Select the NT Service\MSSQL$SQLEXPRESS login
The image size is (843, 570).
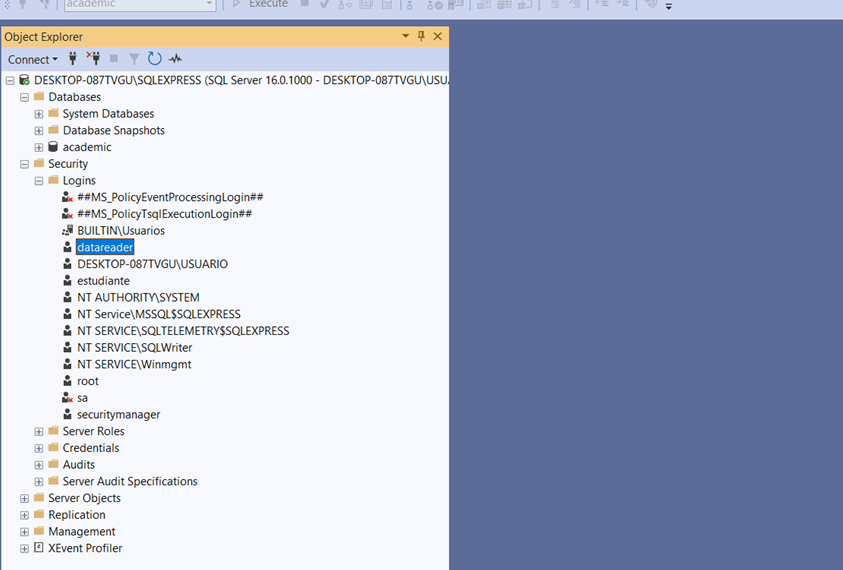pyautogui.click(x=159, y=314)
